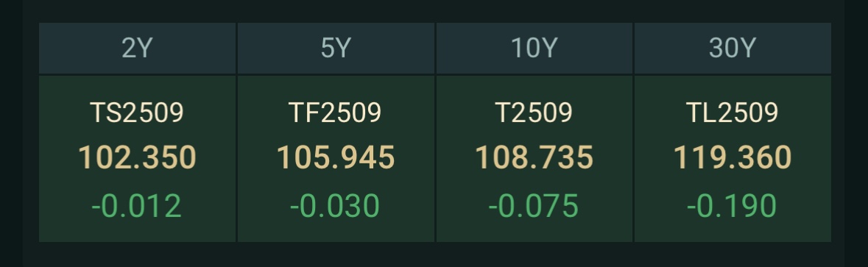The height and width of the screenshot is (267, 868).
Task: Click the T2509 contract label
Action: [534, 113]
